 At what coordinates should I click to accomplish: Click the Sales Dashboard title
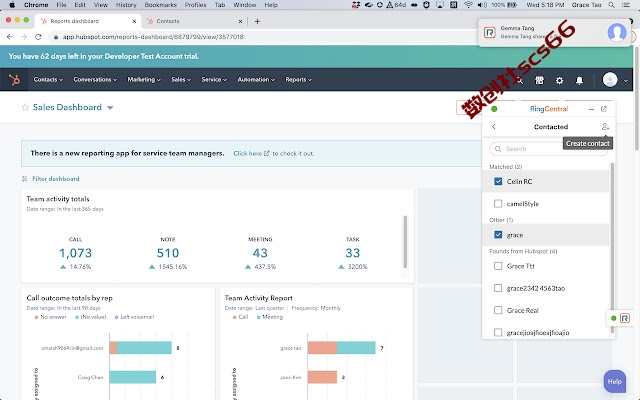click(x=67, y=107)
